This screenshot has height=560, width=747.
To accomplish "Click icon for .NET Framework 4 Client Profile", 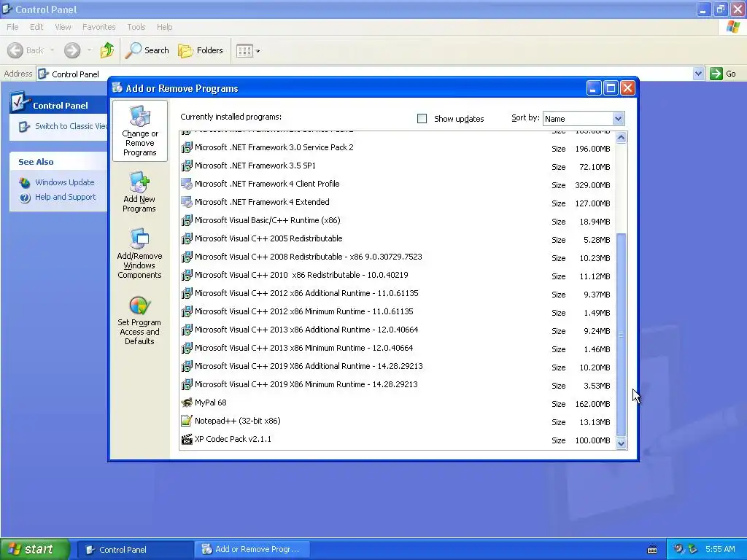I will pos(187,184).
